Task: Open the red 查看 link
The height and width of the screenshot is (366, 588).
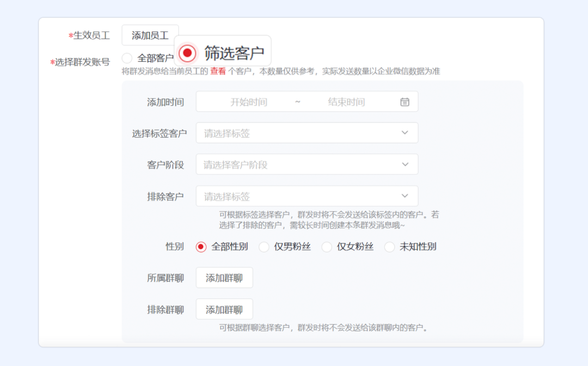Action: point(218,71)
